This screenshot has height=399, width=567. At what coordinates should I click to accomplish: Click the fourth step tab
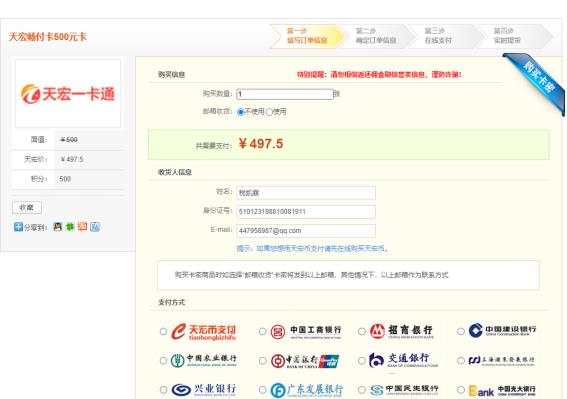514,36
